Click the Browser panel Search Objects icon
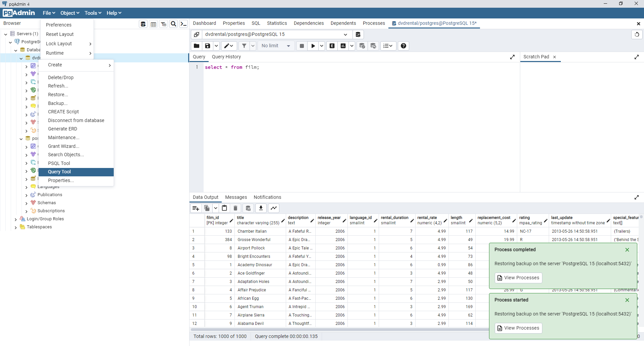The width and height of the screenshot is (644, 346). [x=173, y=24]
